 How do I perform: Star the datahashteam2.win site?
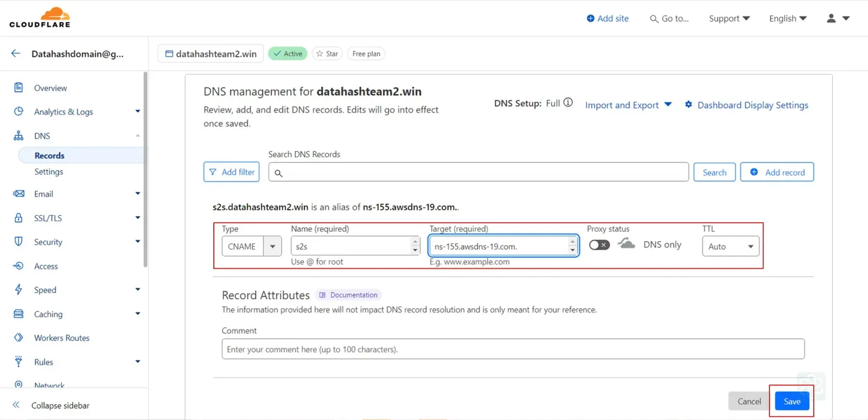pos(327,54)
